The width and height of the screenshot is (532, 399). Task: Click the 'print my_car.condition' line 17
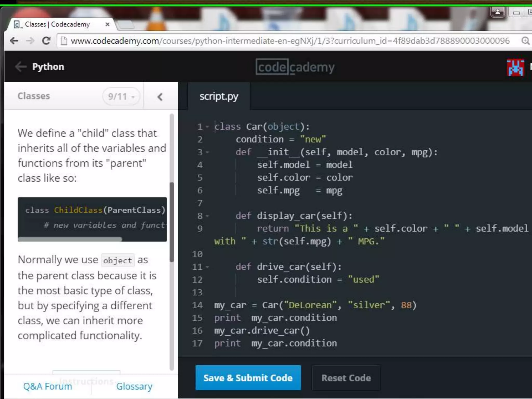pos(276,344)
